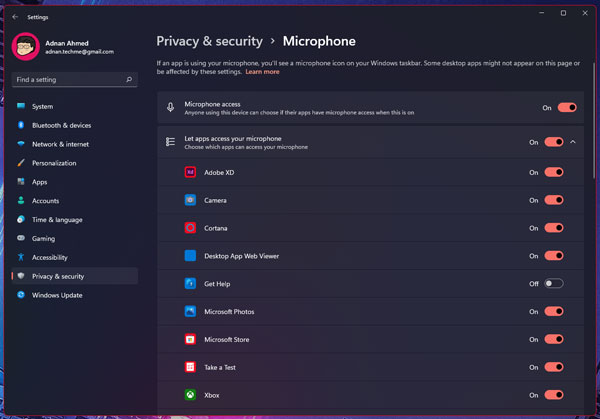Image resolution: width=600 pixels, height=419 pixels.
Task: Click the Gaming controller icon
Action: click(21, 238)
